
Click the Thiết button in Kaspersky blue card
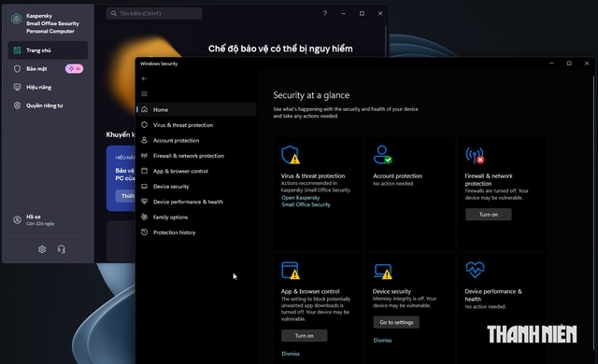125,196
